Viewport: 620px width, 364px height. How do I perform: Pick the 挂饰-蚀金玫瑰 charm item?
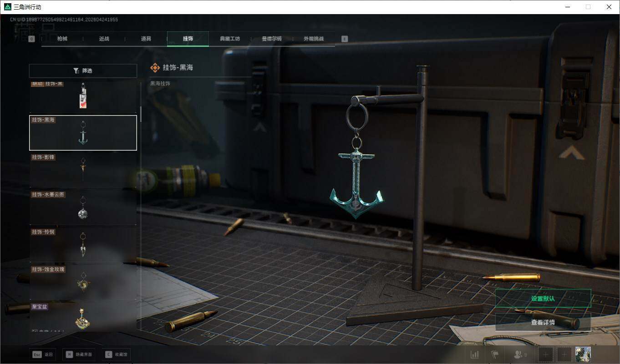pos(83,282)
